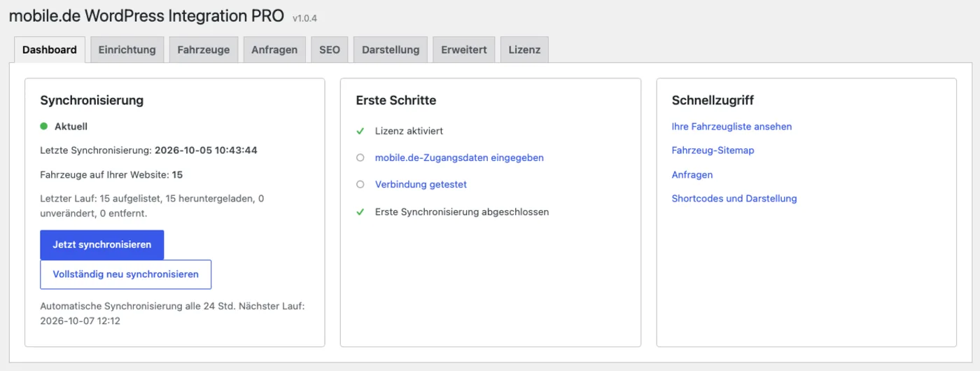Click the Jetzt synchronisieren button

(x=102, y=245)
